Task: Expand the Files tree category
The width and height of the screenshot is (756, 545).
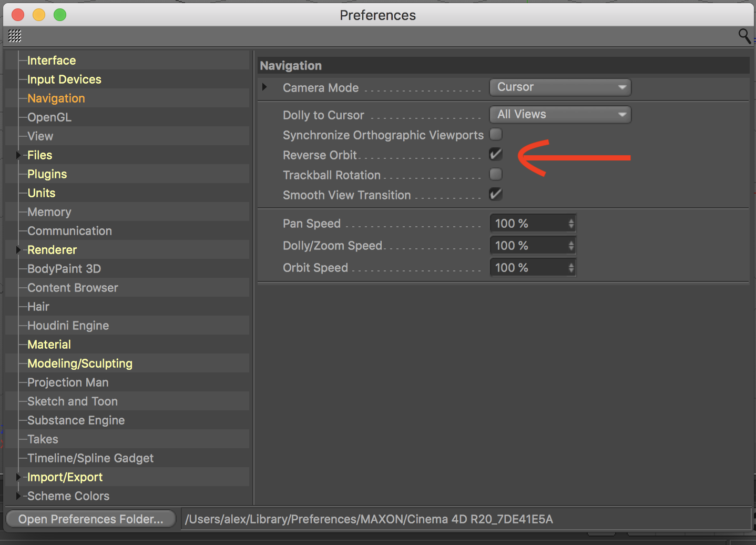Action: [x=18, y=155]
